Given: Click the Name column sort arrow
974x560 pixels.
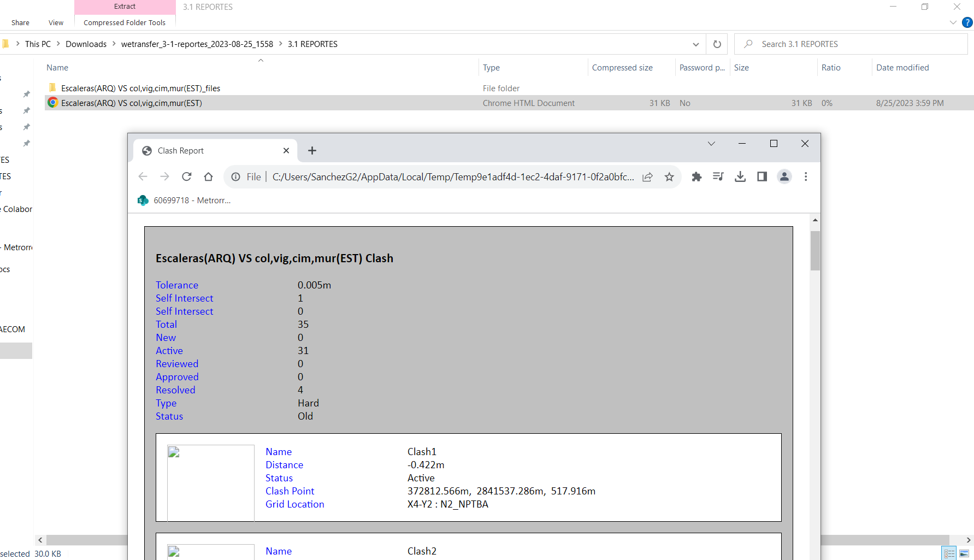Looking at the screenshot, I should click(x=261, y=60).
